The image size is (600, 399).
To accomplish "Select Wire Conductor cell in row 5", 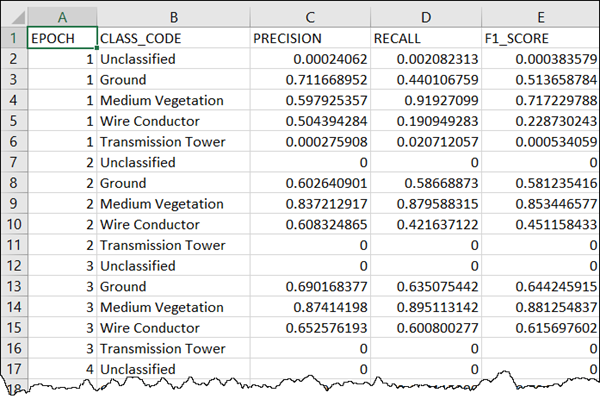I will click(173, 121).
